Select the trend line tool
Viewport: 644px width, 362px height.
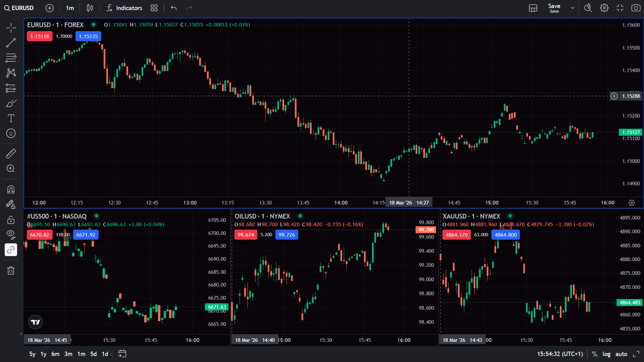(11, 43)
